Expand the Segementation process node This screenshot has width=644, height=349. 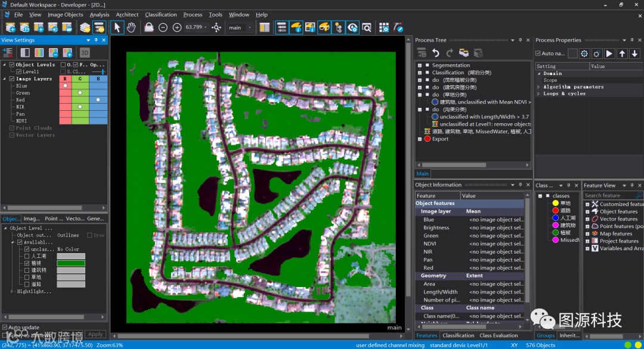click(420, 66)
